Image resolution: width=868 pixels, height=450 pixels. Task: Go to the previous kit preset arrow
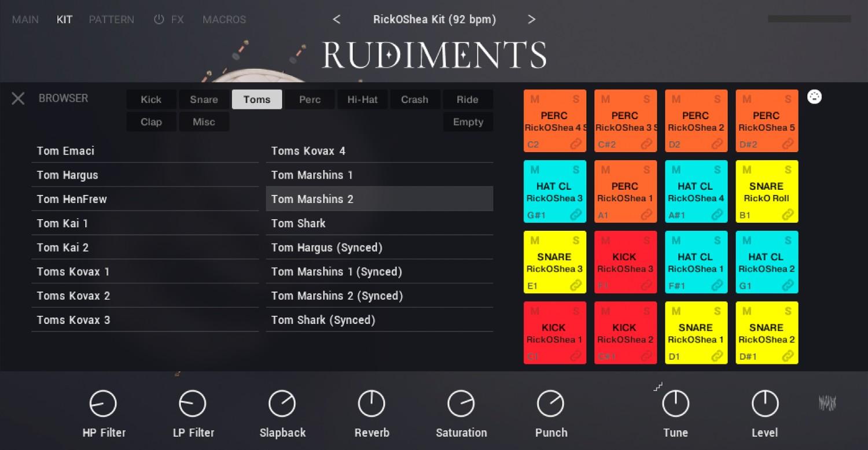click(x=336, y=19)
